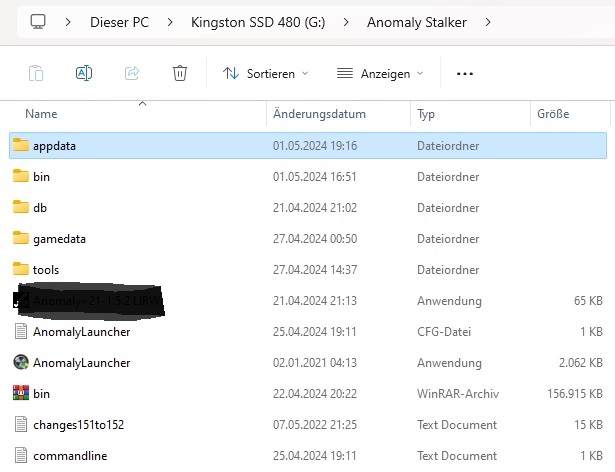Click the 15 KB size cell

tap(588, 425)
